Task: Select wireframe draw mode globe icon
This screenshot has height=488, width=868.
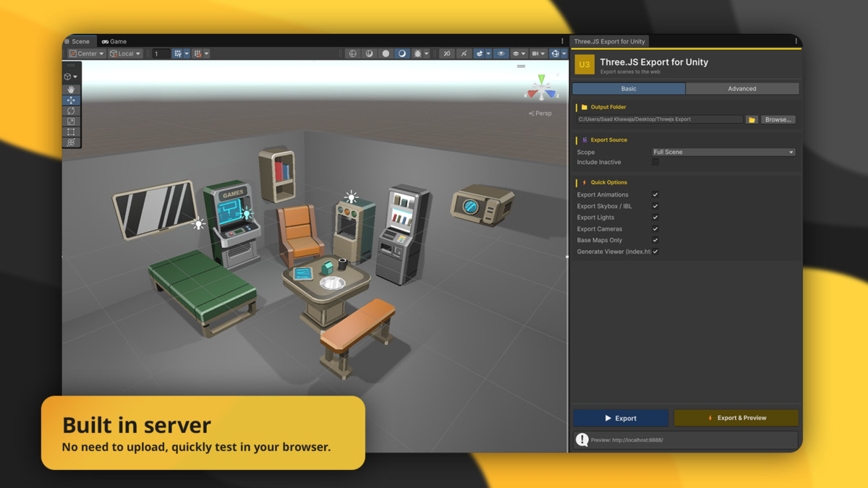Action: point(353,53)
